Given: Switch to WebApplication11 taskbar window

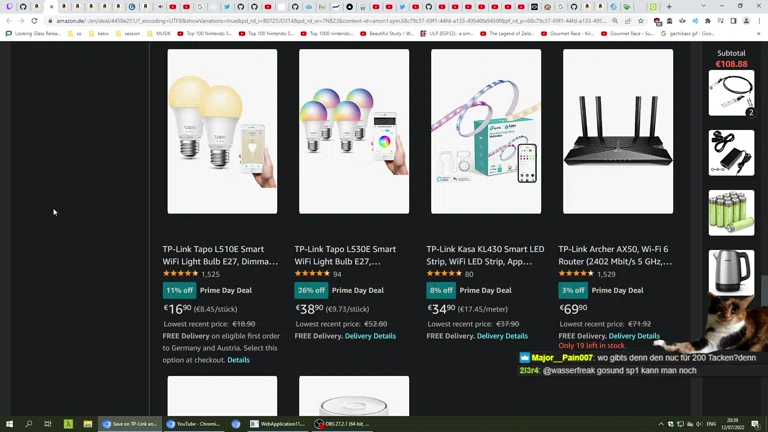Looking at the screenshot, I should point(278,424).
